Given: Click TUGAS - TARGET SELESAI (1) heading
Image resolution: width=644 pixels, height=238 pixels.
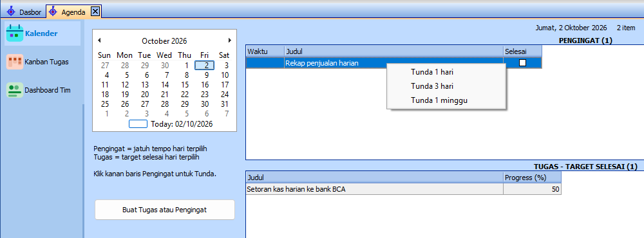Looking at the screenshot, I should point(585,167).
